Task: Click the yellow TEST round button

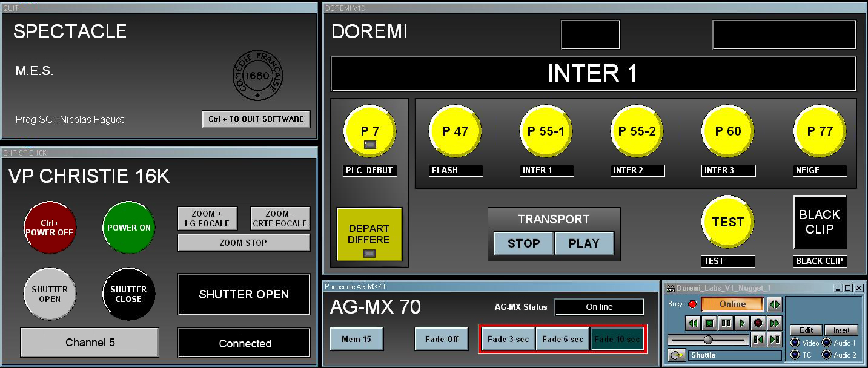Action: (x=728, y=222)
